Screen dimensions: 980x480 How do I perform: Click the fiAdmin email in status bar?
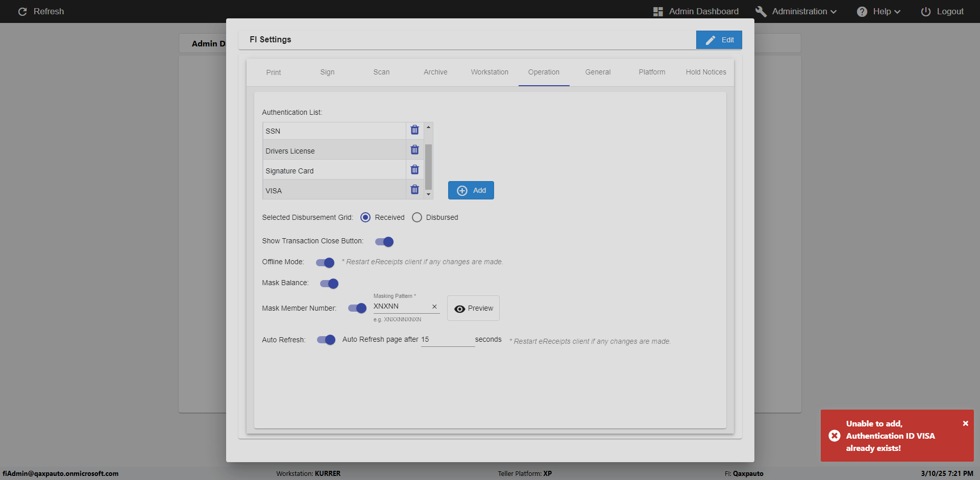(x=60, y=473)
